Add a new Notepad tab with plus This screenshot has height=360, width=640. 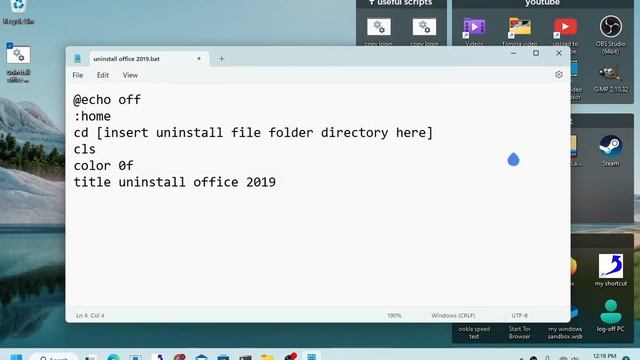[222, 59]
